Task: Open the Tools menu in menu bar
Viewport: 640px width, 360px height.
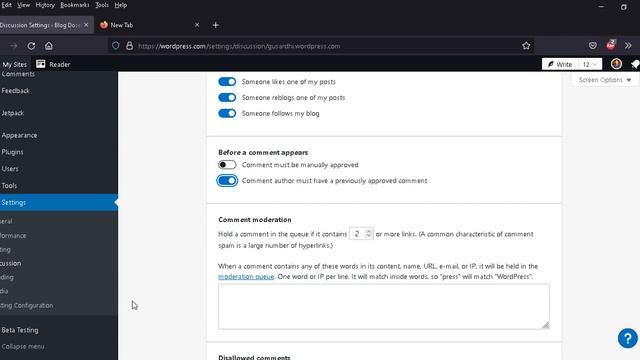Action: 102,5
